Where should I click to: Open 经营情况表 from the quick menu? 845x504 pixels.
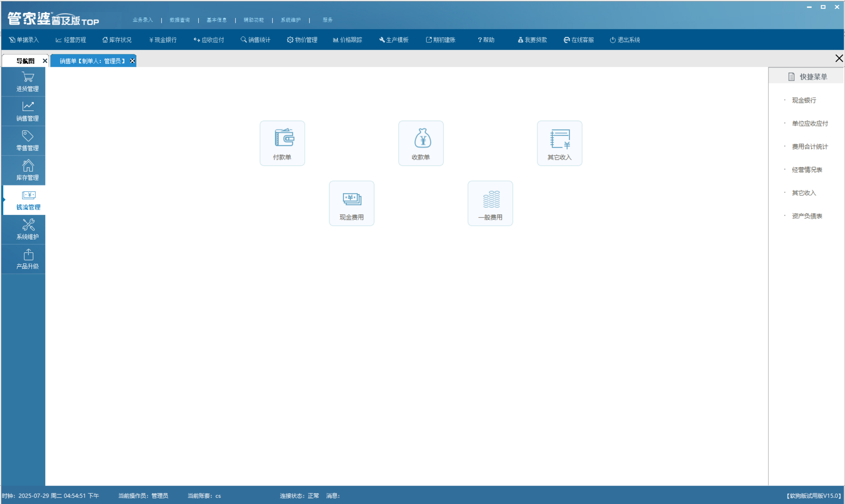coord(807,170)
